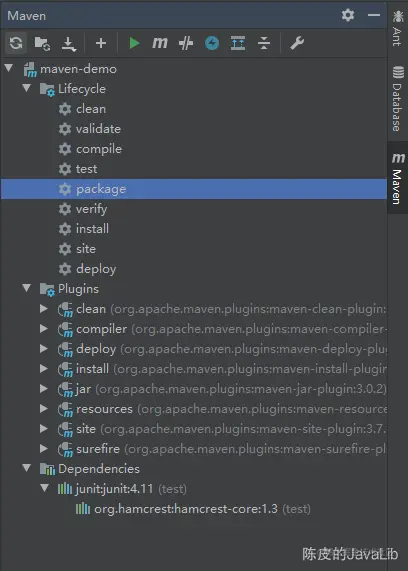Select the verify lifecycle phase

click(x=193, y=209)
